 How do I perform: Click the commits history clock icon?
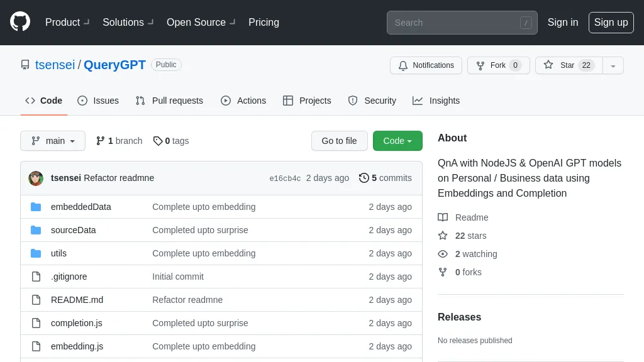pyautogui.click(x=364, y=178)
